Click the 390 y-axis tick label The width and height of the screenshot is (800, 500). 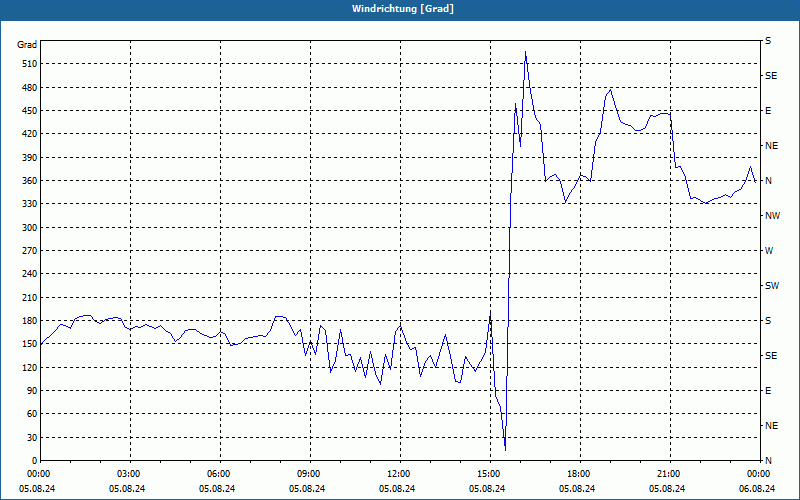[x=29, y=158]
